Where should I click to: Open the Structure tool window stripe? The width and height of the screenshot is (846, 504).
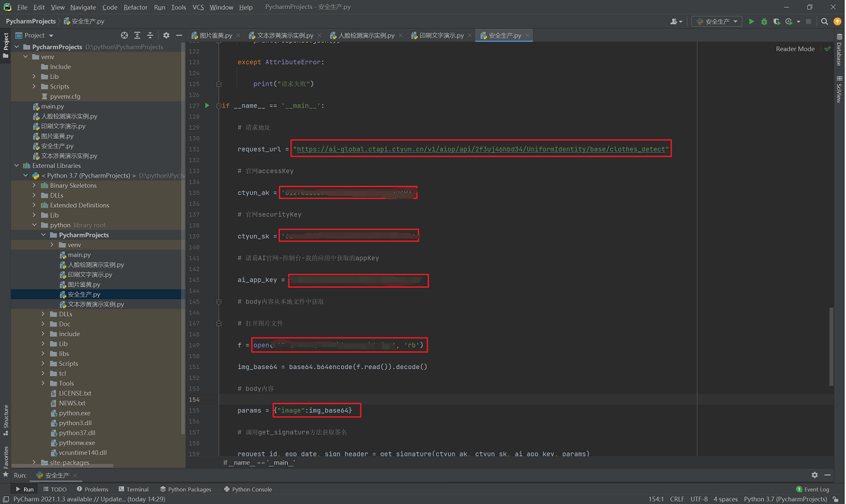coord(6,420)
